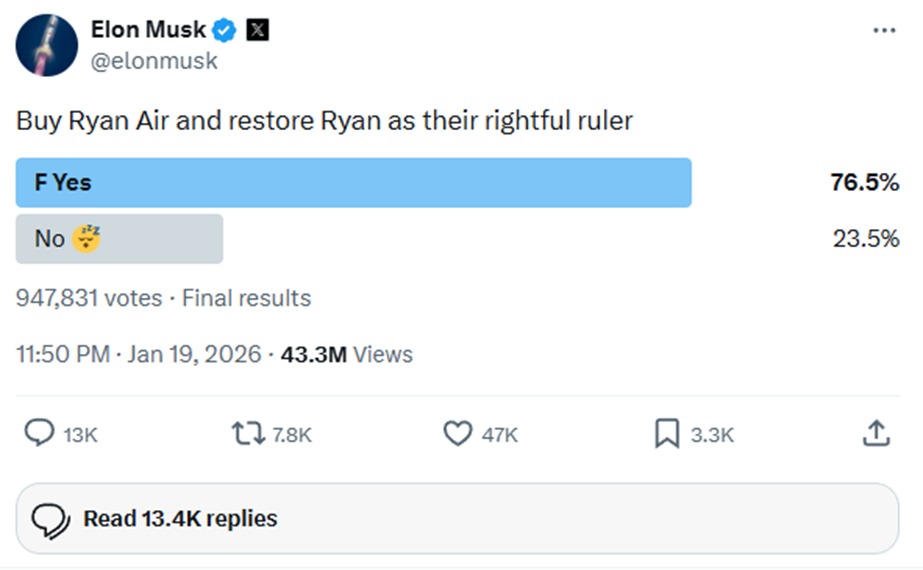Click the 11:50 PM Jan 19, 2026 timestamp

click(139, 354)
